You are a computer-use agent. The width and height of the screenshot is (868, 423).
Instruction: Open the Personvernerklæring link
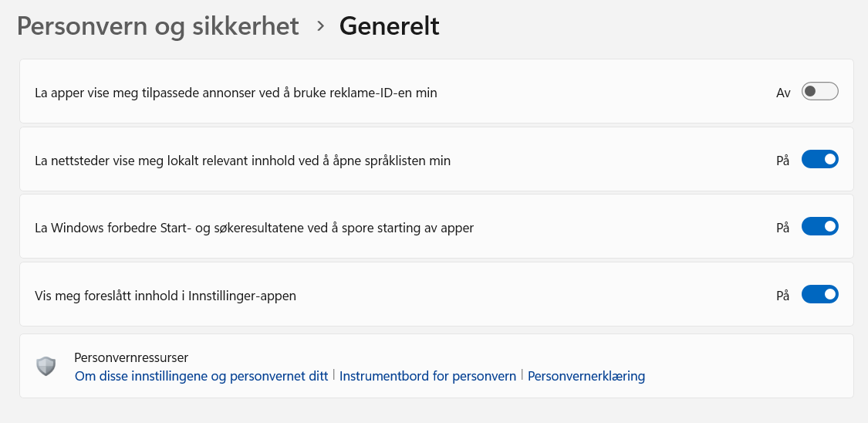point(586,377)
